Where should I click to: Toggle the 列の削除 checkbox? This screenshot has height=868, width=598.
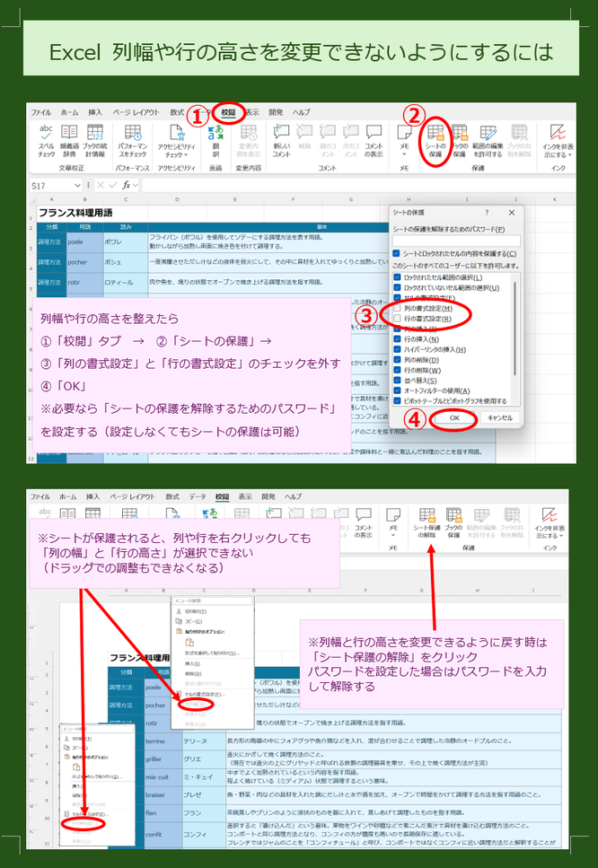(x=397, y=360)
